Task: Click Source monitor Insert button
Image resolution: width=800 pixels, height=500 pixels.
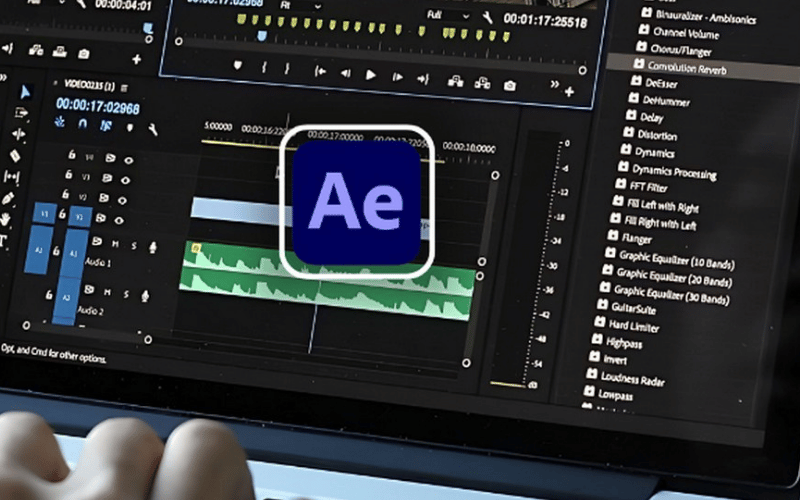Action: (36, 49)
